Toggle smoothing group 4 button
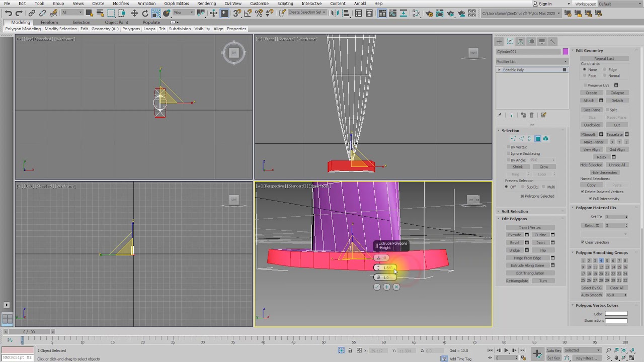The height and width of the screenshot is (362, 644). 601,260
